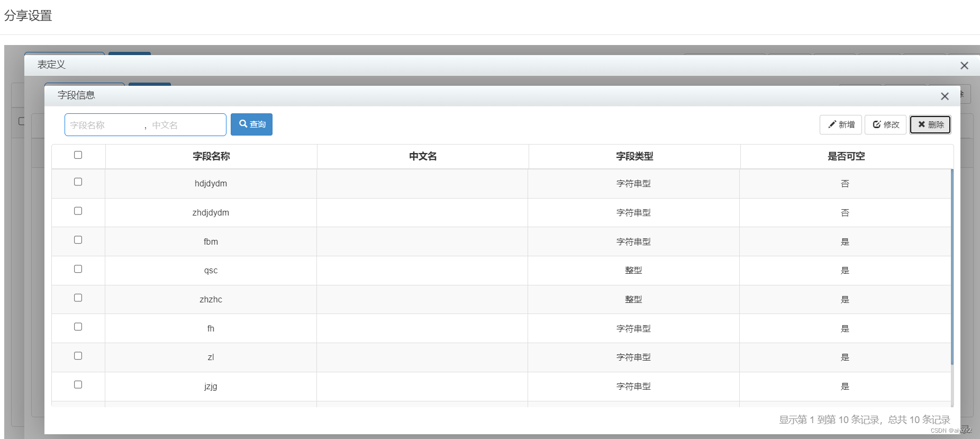This screenshot has width=980, height=439.
Task: Click the 表定义 dialog title
Action: click(x=51, y=65)
